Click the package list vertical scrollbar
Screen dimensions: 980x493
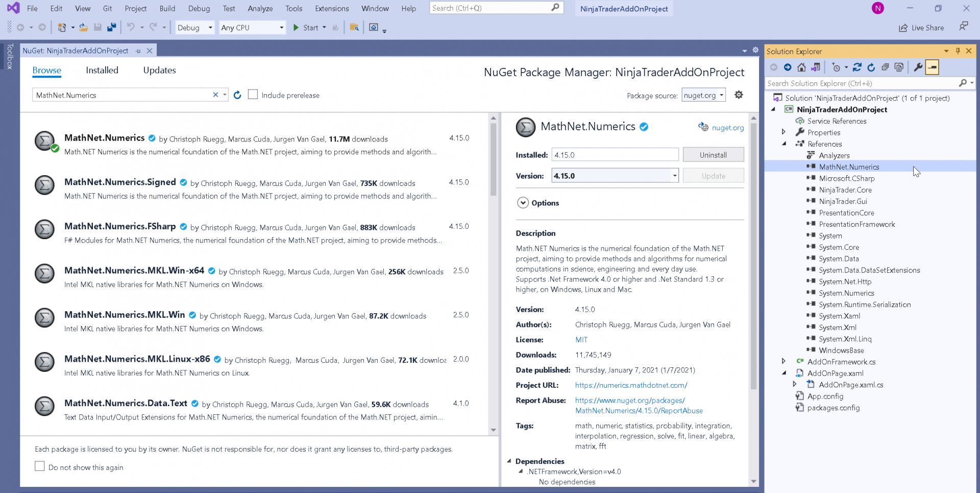click(493, 158)
